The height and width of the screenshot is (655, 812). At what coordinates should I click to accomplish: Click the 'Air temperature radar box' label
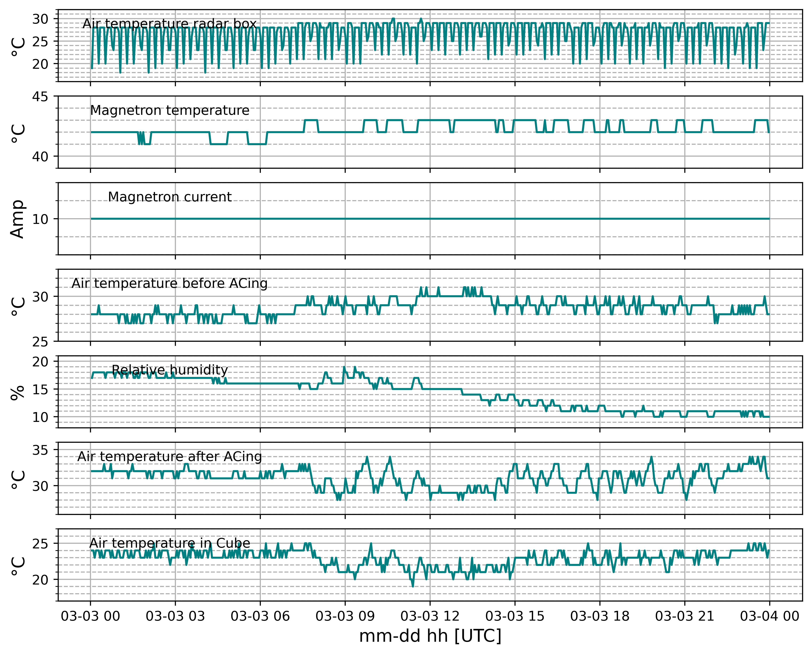point(169,24)
